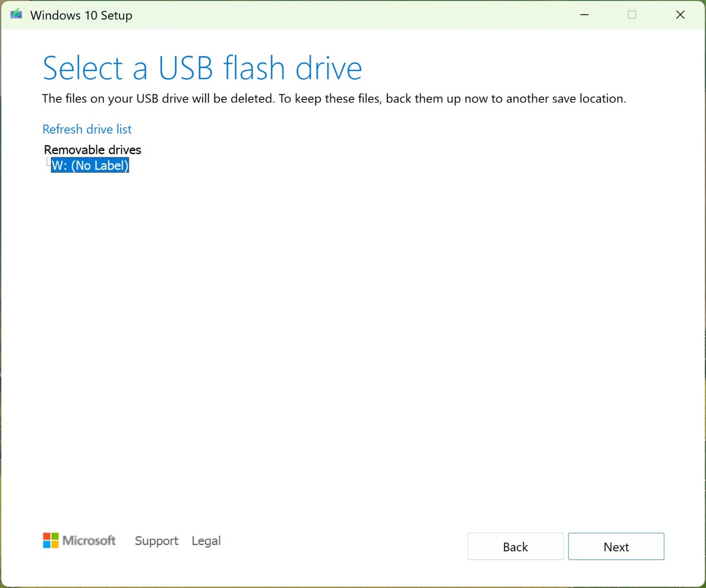Minimize the Windows 10 Setup window
The height and width of the screenshot is (588, 706).
[x=584, y=15]
